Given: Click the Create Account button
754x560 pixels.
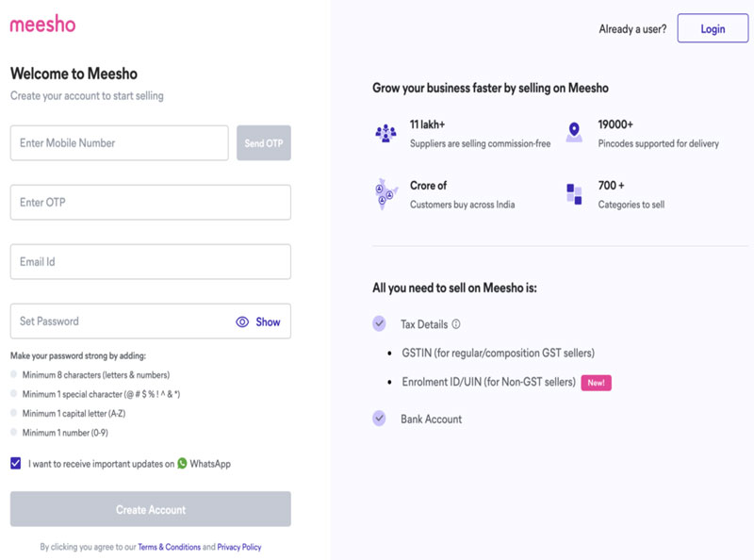Looking at the screenshot, I should point(151,509).
